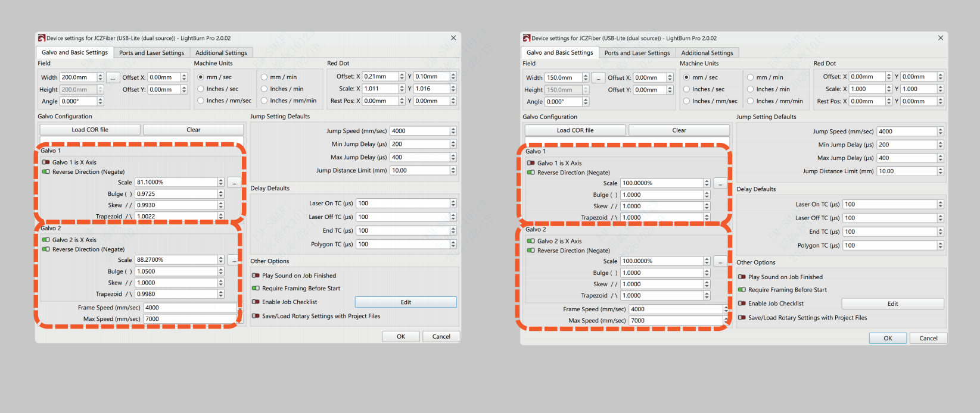Toggle Galvo 1 is X Axis in left window
This screenshot has width=980, height=413.
[x=46, y=162]
